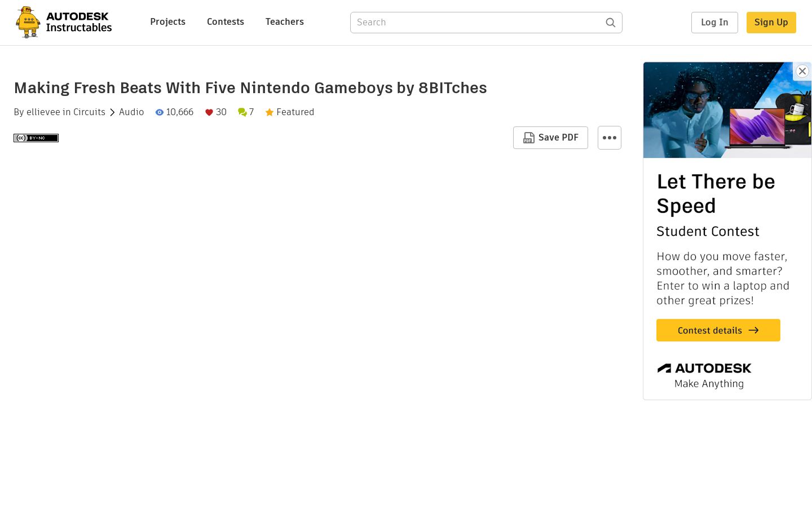
Task: Go to the Audio subcategory
Action: (x=131, y=112)
